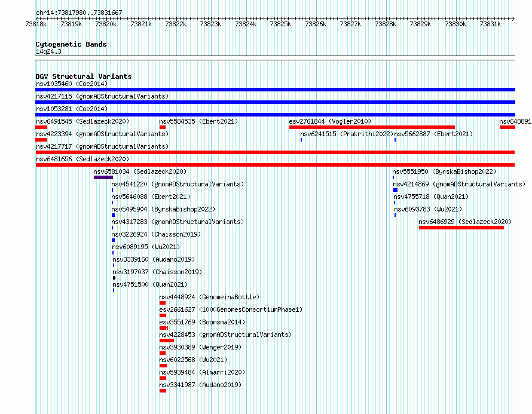
Task: Open nsv6093783 (Wu2021) label
Action: tap(428, 209)
